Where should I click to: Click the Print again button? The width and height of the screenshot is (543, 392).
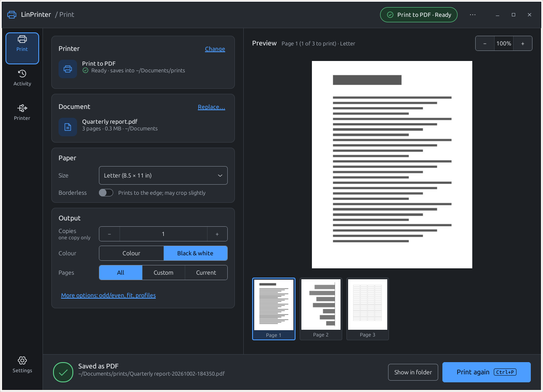[487, 372]
